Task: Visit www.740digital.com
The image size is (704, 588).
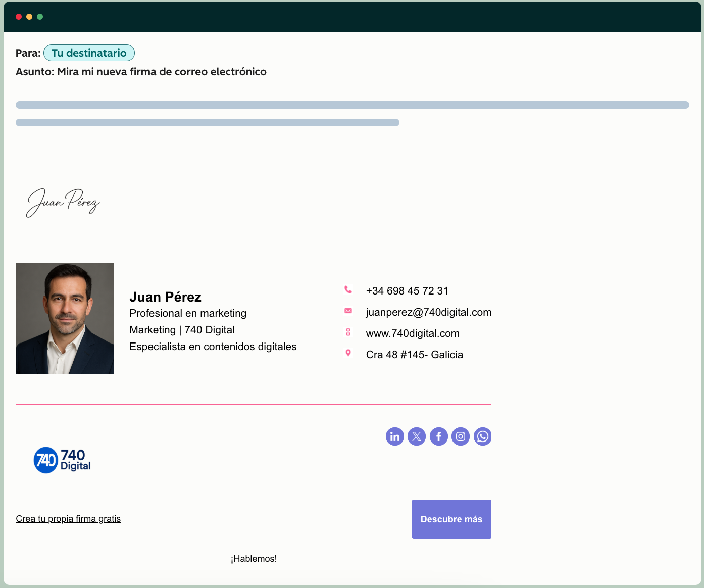Action: [413, 333]
